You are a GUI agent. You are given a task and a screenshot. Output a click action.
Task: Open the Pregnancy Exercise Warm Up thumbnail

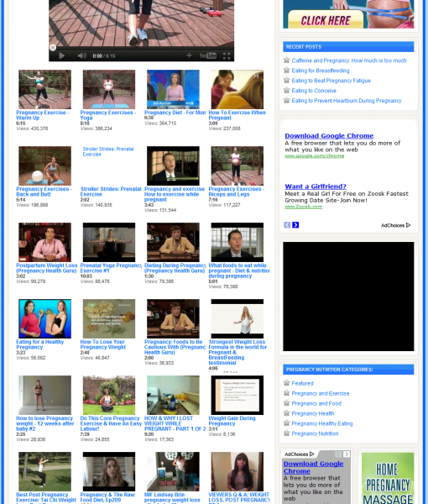click(x=44, y=90)
